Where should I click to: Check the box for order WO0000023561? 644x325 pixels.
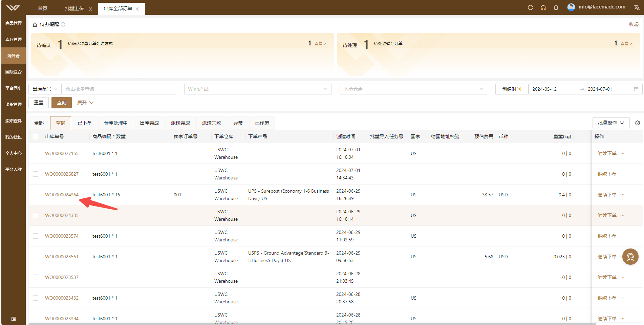[36, 257]
